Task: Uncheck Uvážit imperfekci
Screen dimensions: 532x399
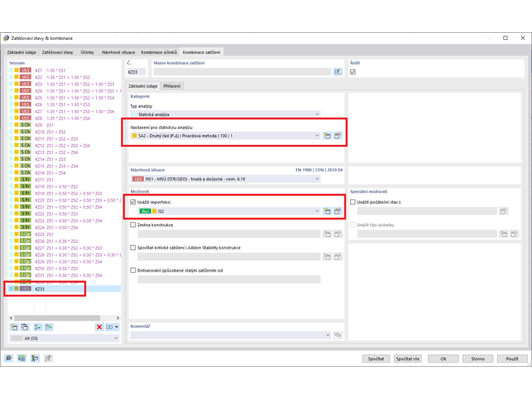Action: [133, 202]
